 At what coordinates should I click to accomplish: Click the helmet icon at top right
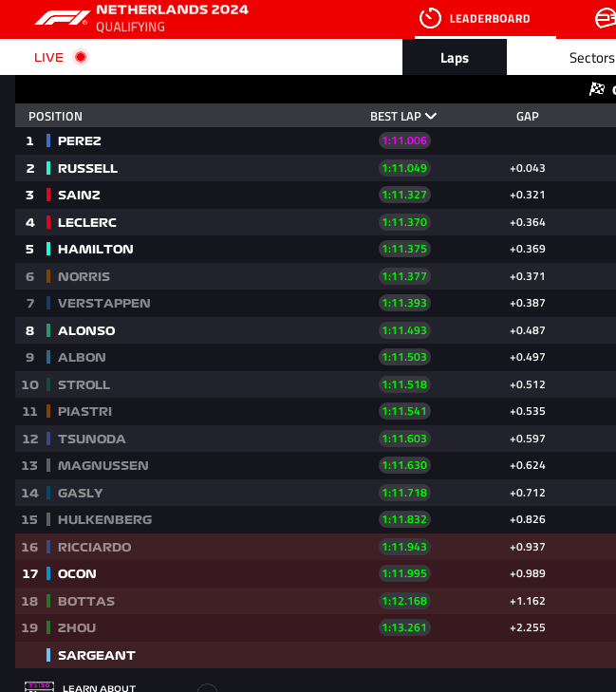[606, 19]
